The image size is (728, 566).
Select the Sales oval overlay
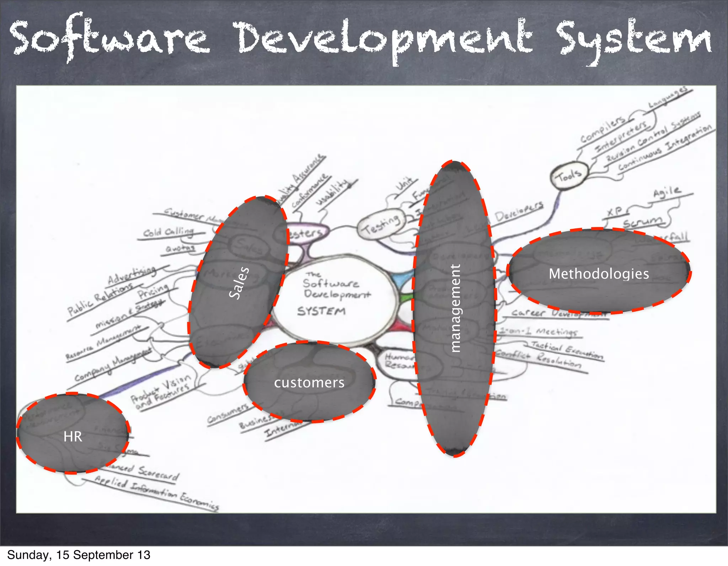[x=238, y=282]
